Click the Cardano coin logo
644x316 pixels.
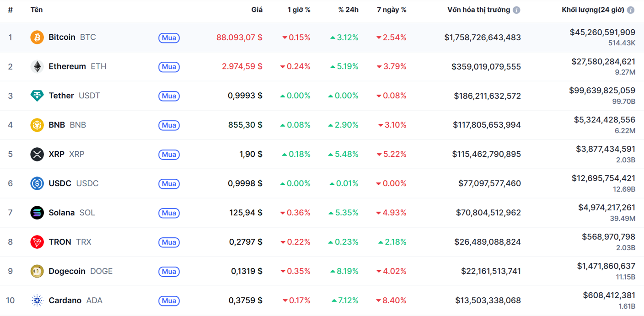pos(37,300)
